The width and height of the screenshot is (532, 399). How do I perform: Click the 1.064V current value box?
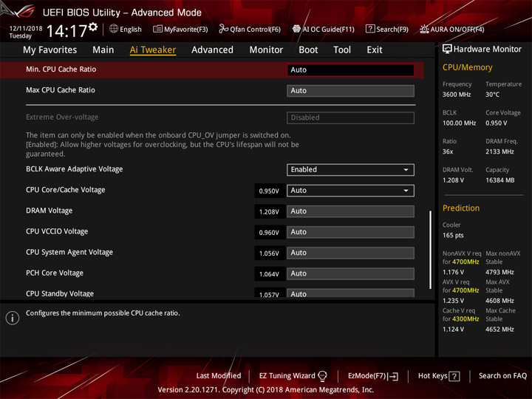(x=270, y=274)
